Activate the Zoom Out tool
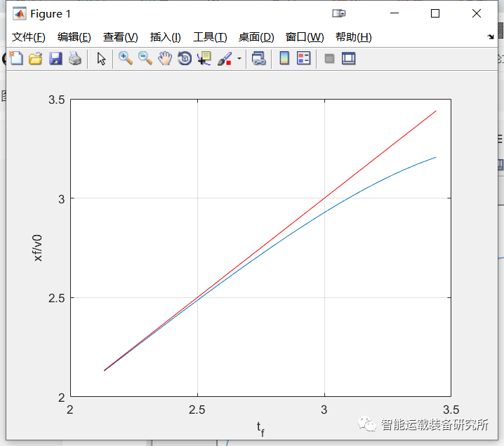Viewport: 504px width, 446px height. pyautogui.click(x=145, y=59)
